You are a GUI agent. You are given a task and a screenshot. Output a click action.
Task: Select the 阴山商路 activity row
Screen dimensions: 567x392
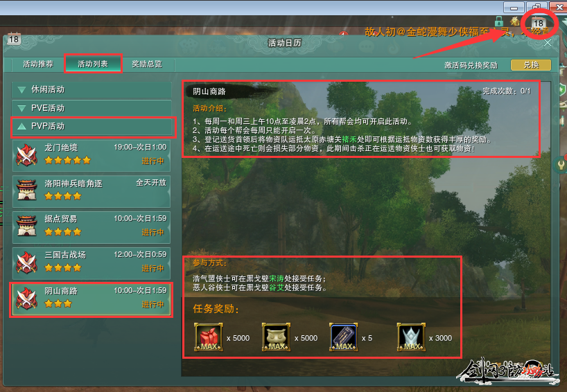(91, 299)
